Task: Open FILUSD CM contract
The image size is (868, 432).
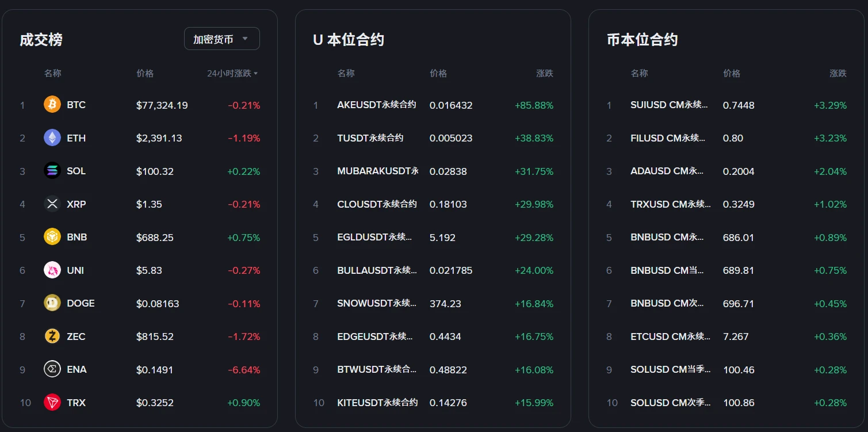Action: click(x=667, y=138)
